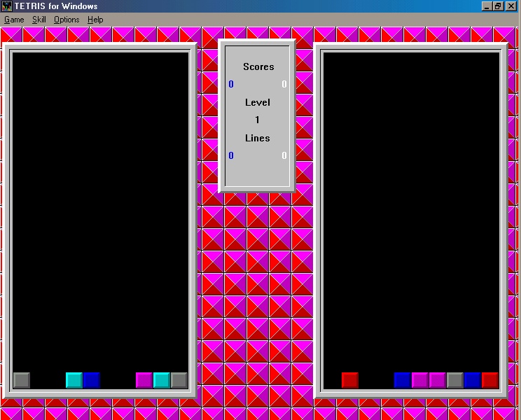This screenshot has width=521, height=420.
Task: Click blue block before magenta blocks, right board
Action: [x=403, y=380]
